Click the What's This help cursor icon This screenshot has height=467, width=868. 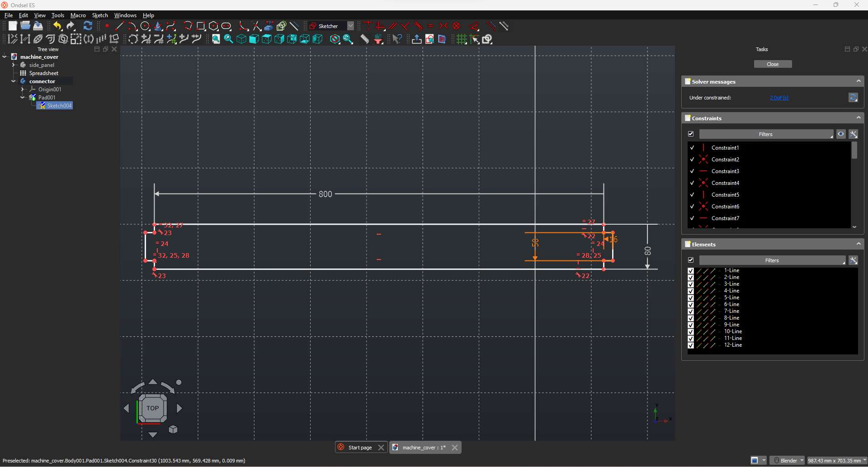tap(397, 39)
